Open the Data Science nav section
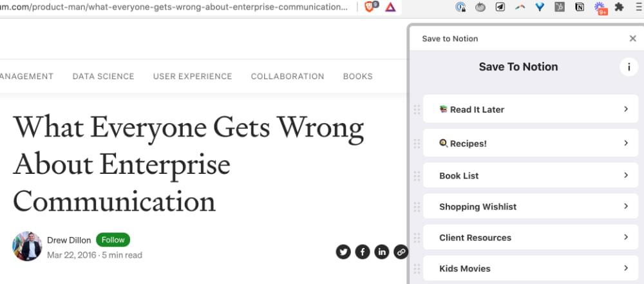Image resolution: width=644 pixels, height=284 pixels. (103, 76)
